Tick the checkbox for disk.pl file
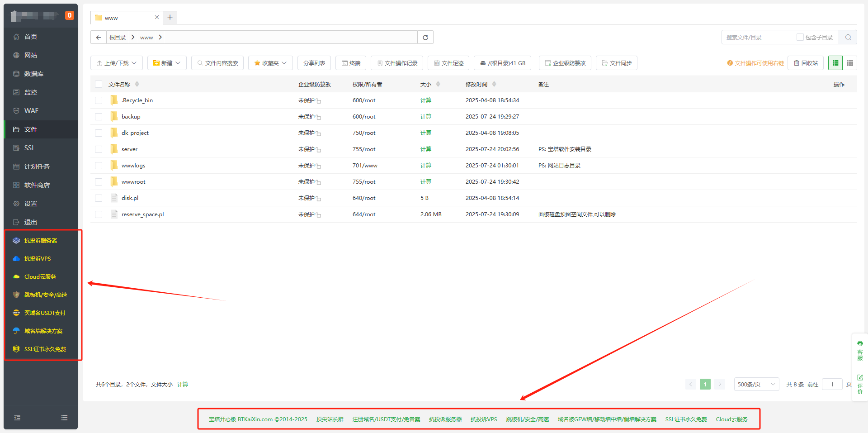 point(99,198)
